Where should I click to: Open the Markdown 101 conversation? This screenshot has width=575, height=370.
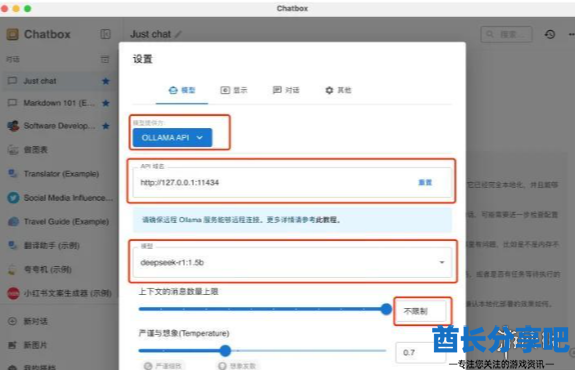[59, 103]
